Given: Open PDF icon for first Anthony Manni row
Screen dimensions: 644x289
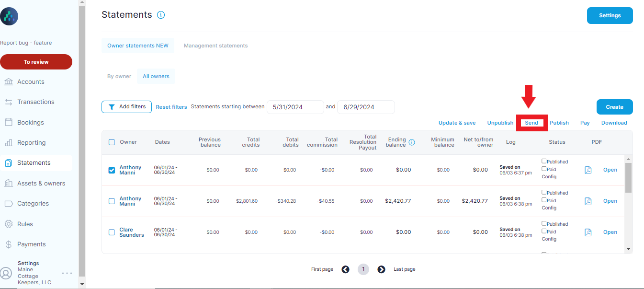Looking at the screenshot, I should tap(588, 170).
